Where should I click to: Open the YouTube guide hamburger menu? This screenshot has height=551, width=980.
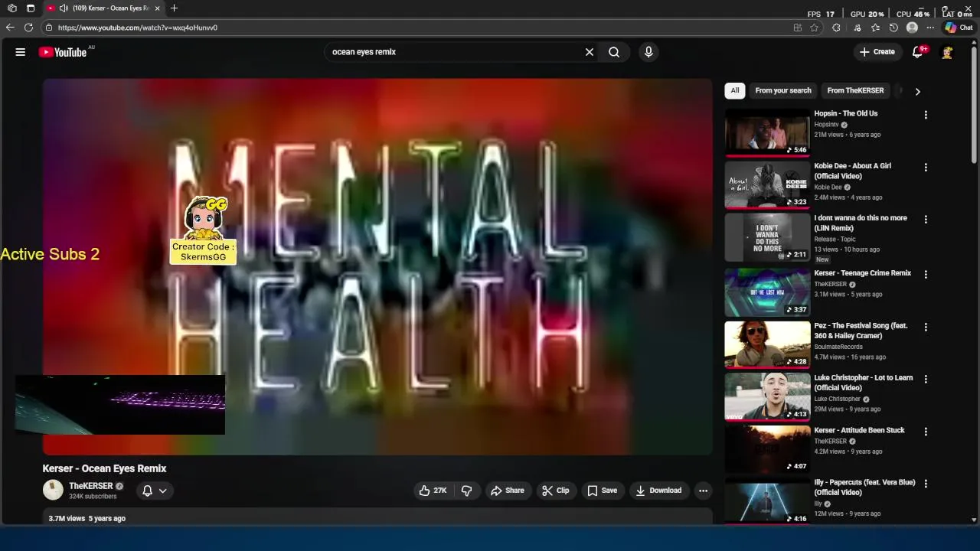(21, 52)
